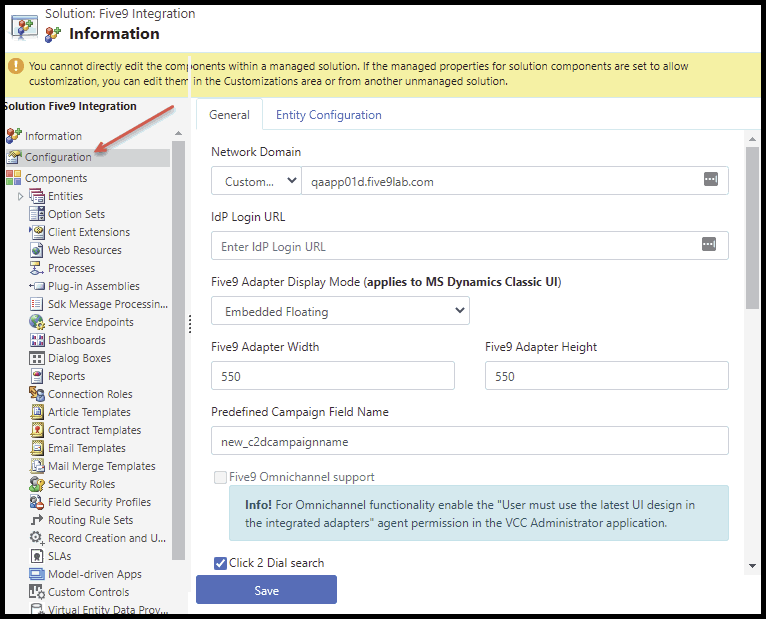Click the Service Endpoints globe icon

click(x=37, y=322)
